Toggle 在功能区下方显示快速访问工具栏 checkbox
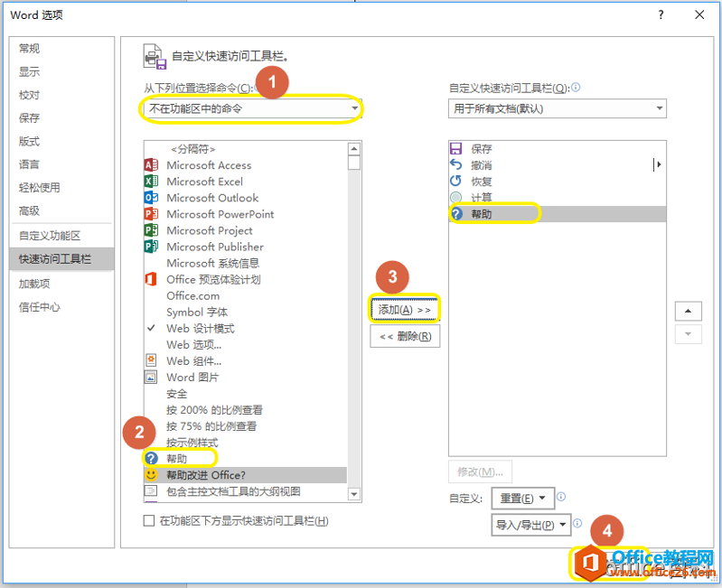Screen dimensions: 722x588 click(149, 520)
